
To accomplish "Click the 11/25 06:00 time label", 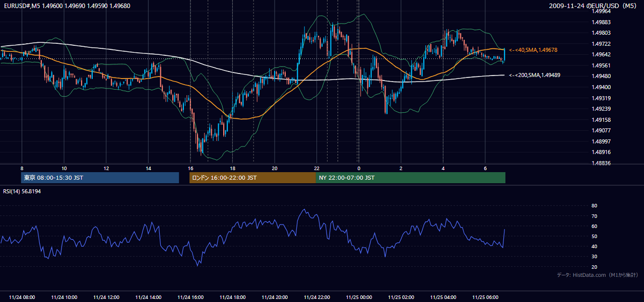I will (x=485, y=297).
